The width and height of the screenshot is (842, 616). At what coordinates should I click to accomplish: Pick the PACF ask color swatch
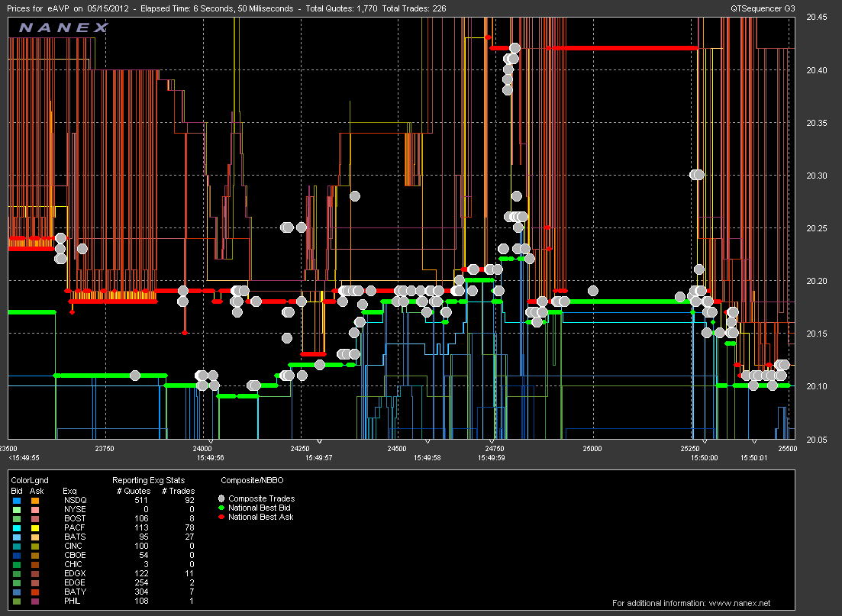(35, 528)
